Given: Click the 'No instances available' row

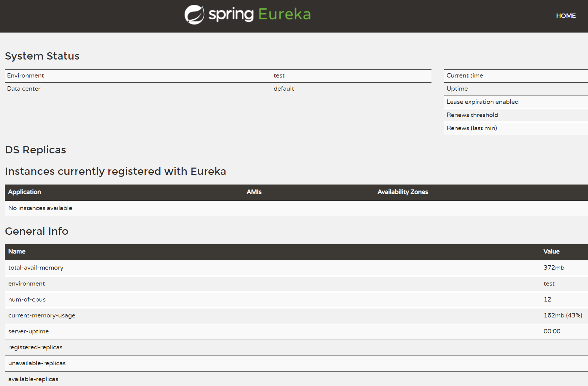Looking at the screenshot, I should 296,208.
